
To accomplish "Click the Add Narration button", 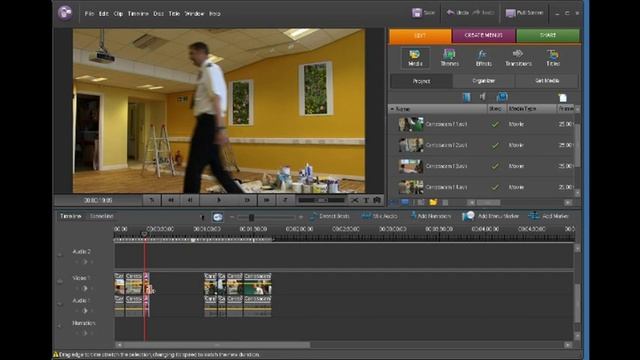I will pos(431,216).
